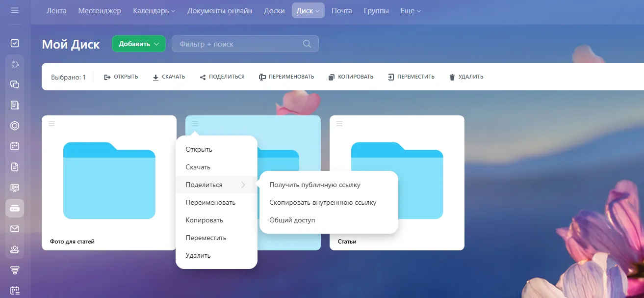
Task: Click the circular arrows collaboration sidebar icon
Action: point(15,64)
